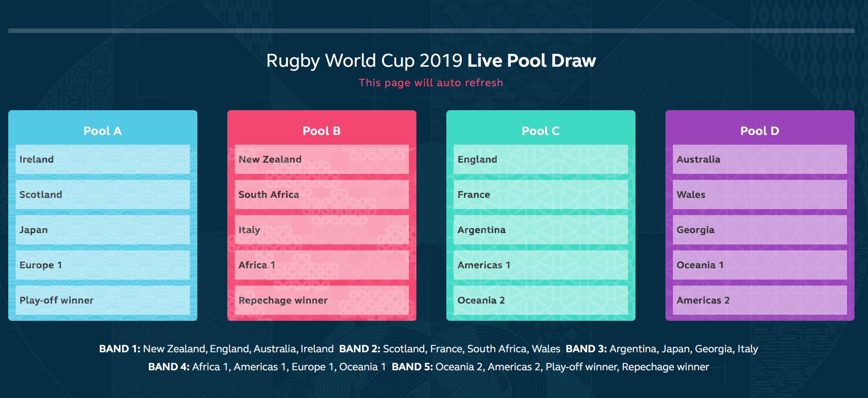Click the England row in Pool C
This screenshot has width=868, height=398.
[541, 159]
